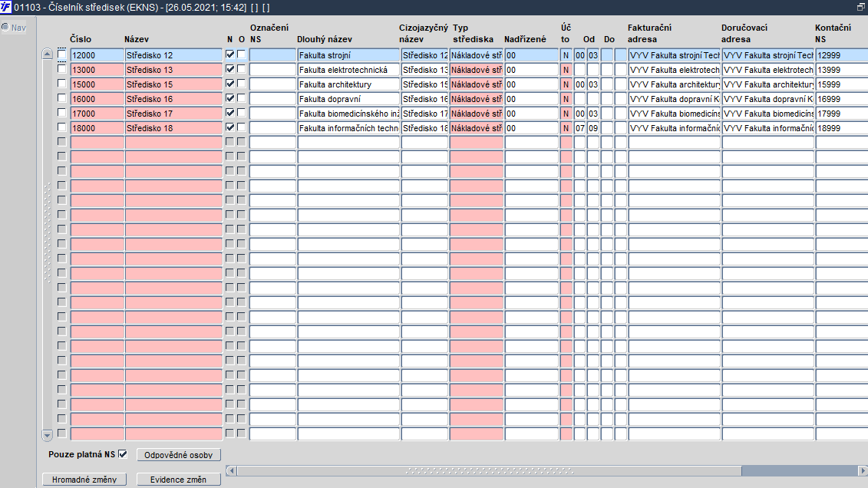Image resolution: width=868 pixels, height=488 pixels.
Task: Tick the selection checkbox for row 12000
Action: click(61, 54)
